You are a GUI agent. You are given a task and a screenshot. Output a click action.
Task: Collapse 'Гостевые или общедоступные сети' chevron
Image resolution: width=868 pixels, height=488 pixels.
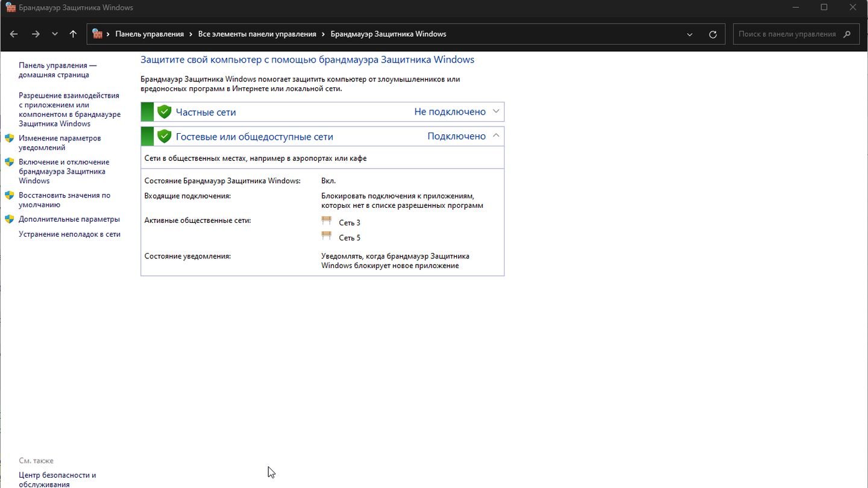coord(496,136)
